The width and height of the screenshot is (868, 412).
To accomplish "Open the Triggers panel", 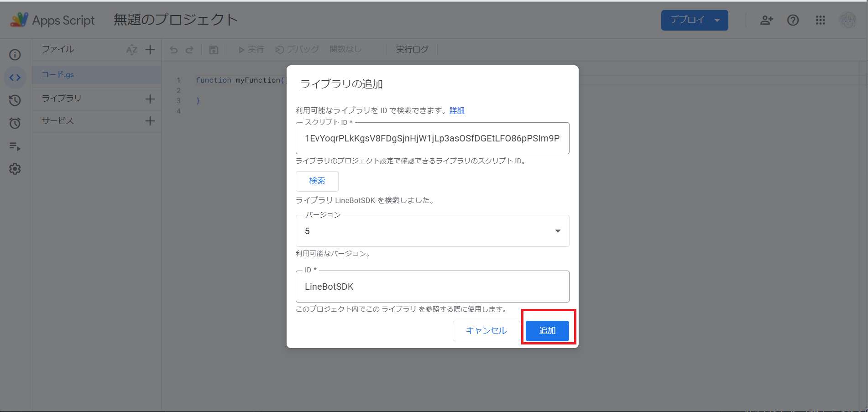I will click(x=15, y=123).
